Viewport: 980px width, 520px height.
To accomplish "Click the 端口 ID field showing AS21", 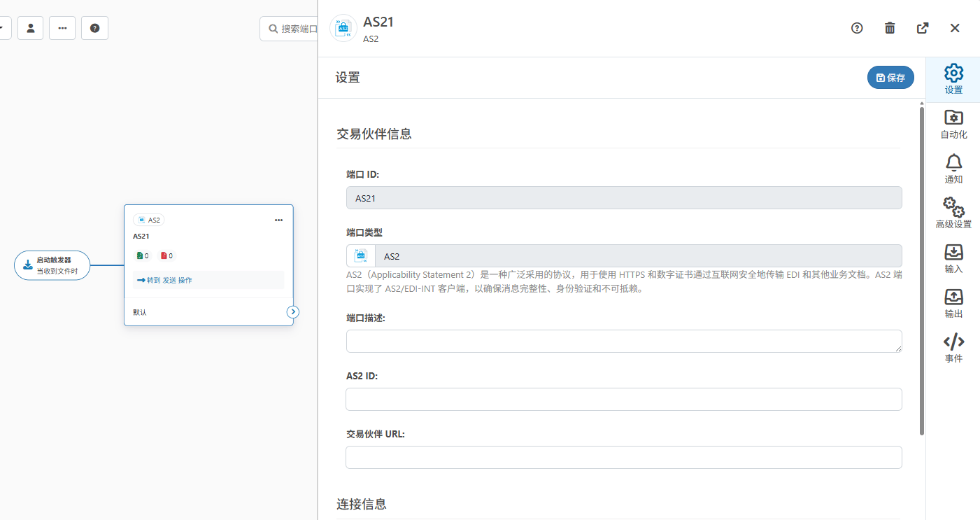I will pos(624,198).
